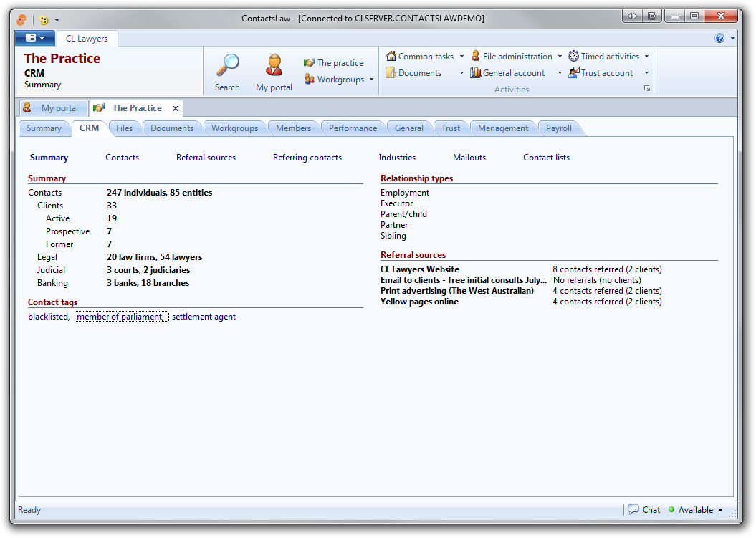This screenshot has height=538, width=756.
Task: Click the palette icon in the title bar
Action: click(44, 20)
